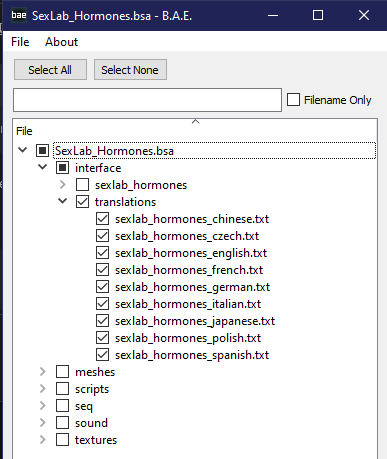Uncheck sexlab_hormones_czech.txt checkbox
Screen dimensions: 387x459
(x=102, y=236)
